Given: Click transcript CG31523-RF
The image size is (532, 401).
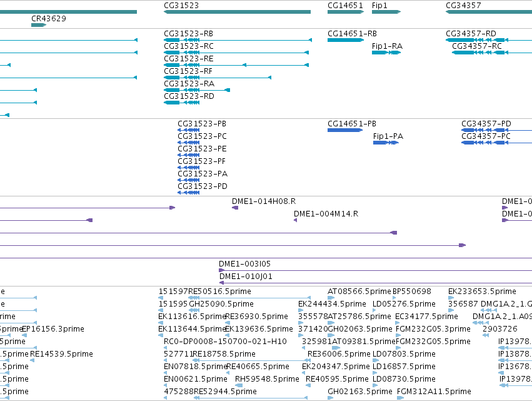Looking at the screenshot, I should (x=188, y=71).
